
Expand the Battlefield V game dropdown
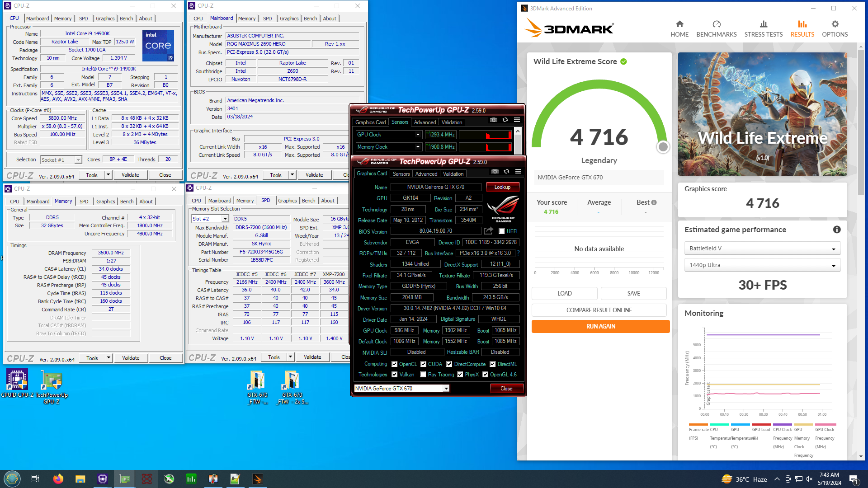tap(762, 249)
